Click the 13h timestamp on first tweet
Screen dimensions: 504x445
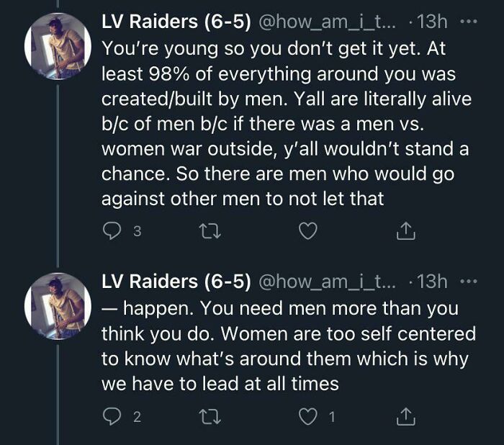[432, 22]
